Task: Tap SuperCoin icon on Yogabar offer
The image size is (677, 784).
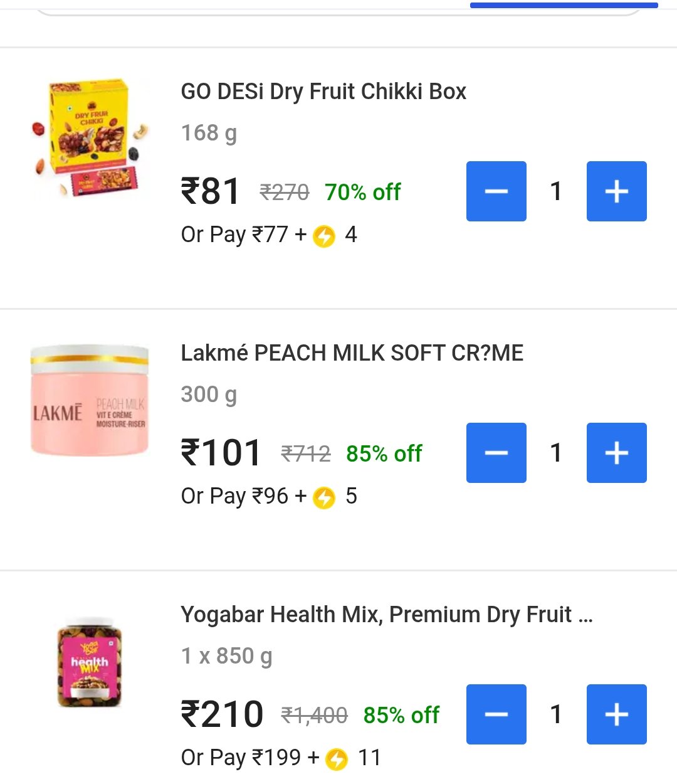Action: pyautogui.click(x=337, y=759)
